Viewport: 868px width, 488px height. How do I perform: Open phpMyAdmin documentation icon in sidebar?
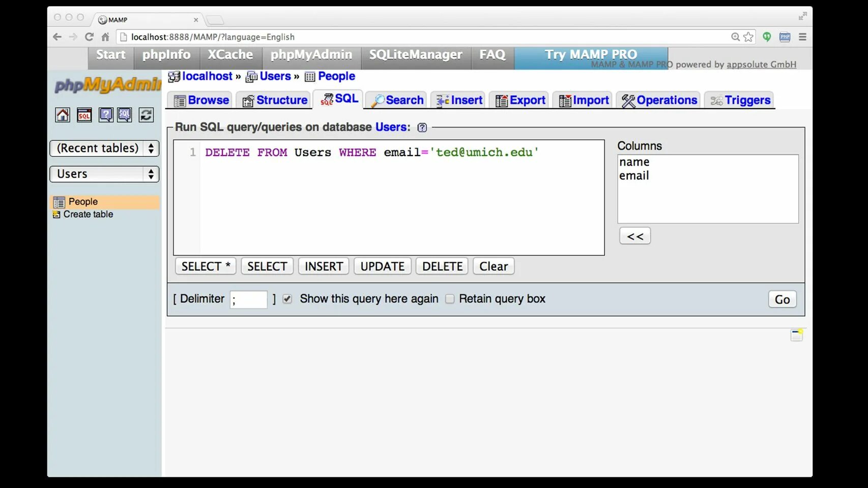coord(106,115)
